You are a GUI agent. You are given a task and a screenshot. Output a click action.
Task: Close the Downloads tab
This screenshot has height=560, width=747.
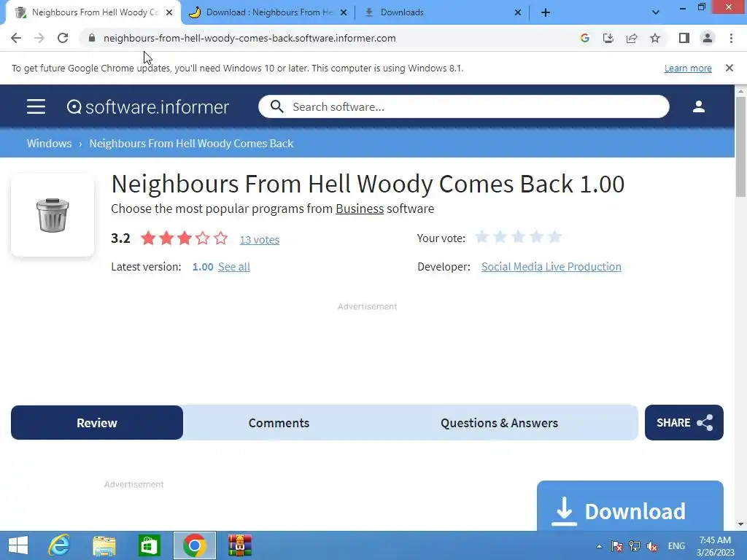click(x=518, y=12)
